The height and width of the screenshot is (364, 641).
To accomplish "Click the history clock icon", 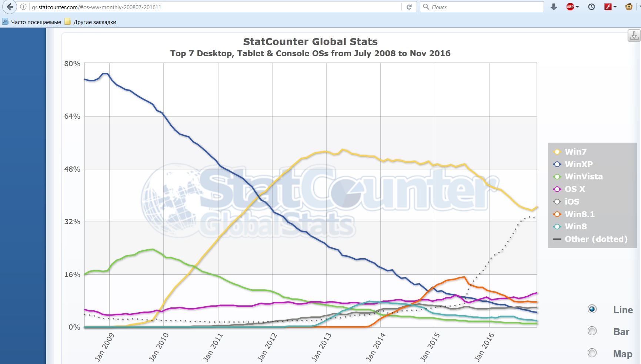I will pos(591,7).
